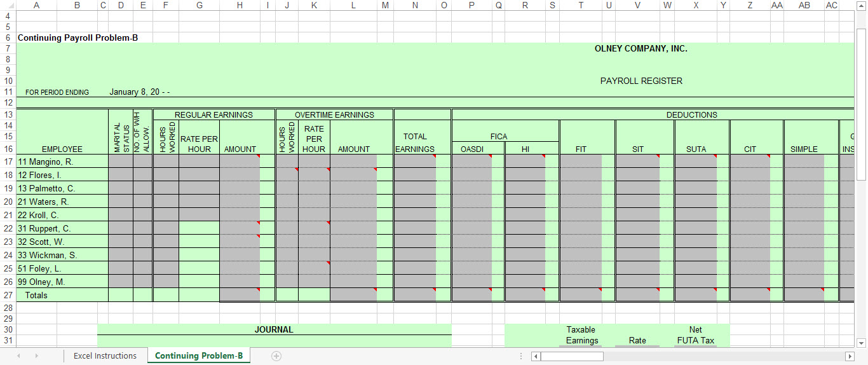
Task: Go to next sheet using right arrow
Action: click(x=36, y=356)
